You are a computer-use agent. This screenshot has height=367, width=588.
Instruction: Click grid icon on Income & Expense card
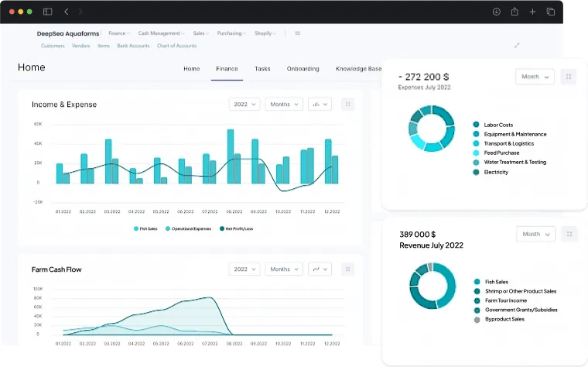pos(347,105)
